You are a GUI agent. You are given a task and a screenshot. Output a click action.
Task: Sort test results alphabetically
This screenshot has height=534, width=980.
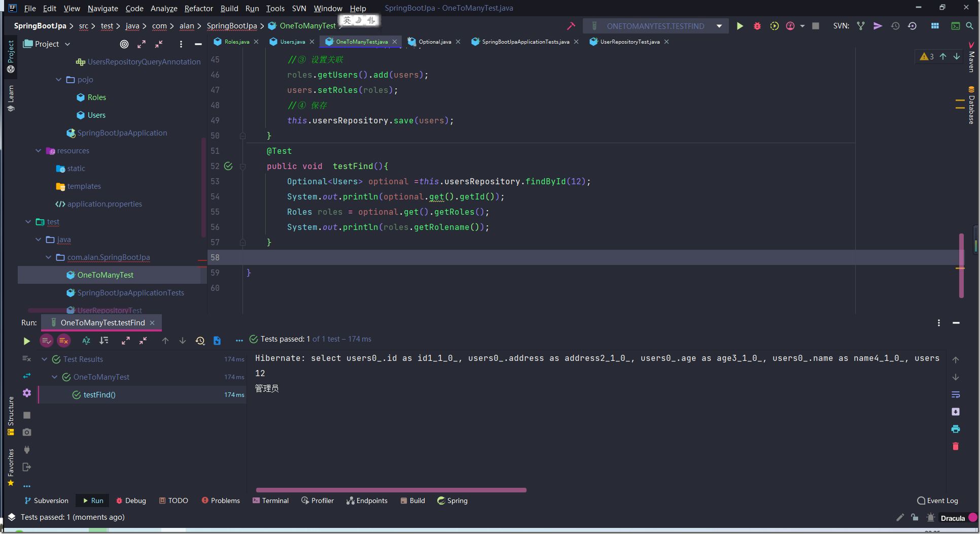pos(86,341)
